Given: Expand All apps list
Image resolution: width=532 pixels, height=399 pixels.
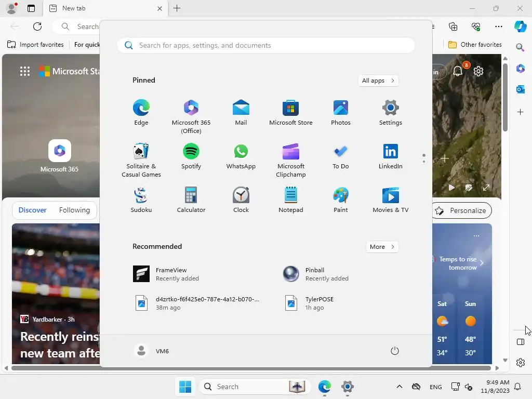Looking at the screenshot, I should [378, 81].
